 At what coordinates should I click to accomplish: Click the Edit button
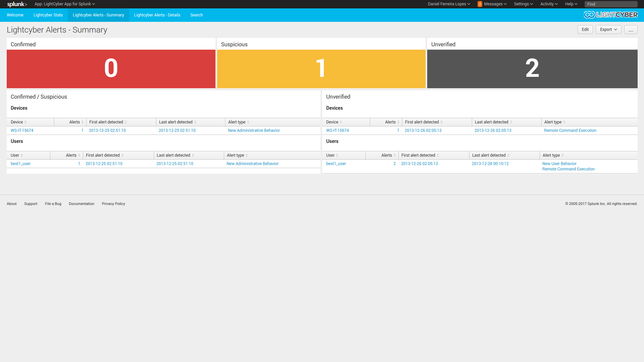click(x=585, y=30)
